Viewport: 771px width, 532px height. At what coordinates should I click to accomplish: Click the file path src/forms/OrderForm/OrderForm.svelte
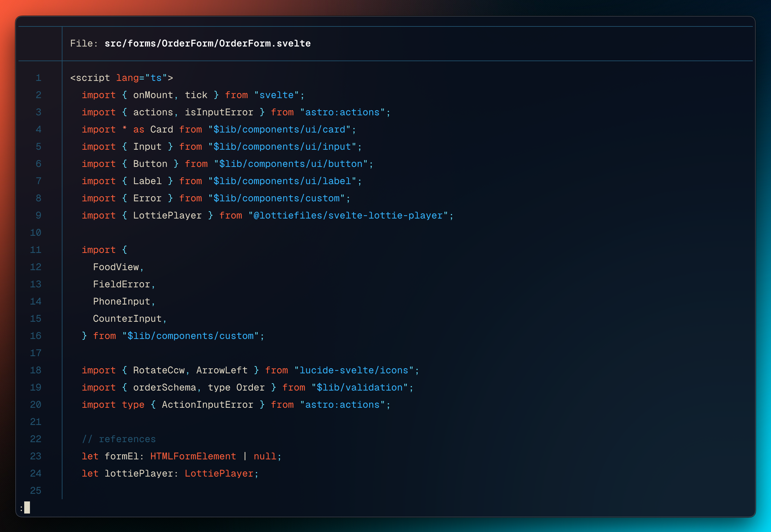tap(208, 44)
